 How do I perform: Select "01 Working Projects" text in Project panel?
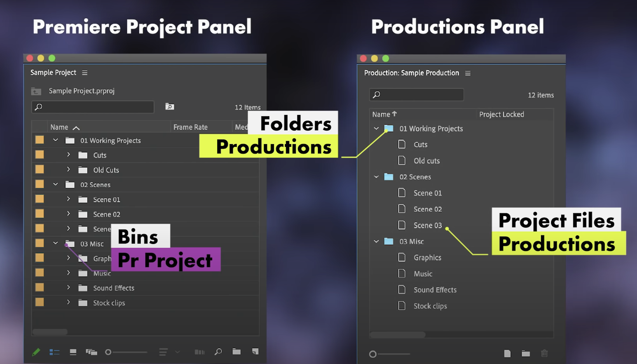[x=110, y=141]
